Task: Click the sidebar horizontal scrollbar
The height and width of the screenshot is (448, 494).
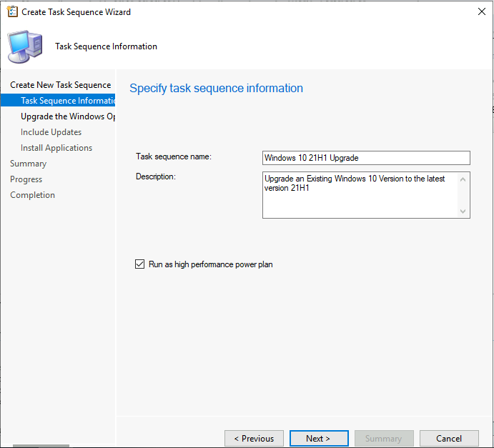Action: 41,446
